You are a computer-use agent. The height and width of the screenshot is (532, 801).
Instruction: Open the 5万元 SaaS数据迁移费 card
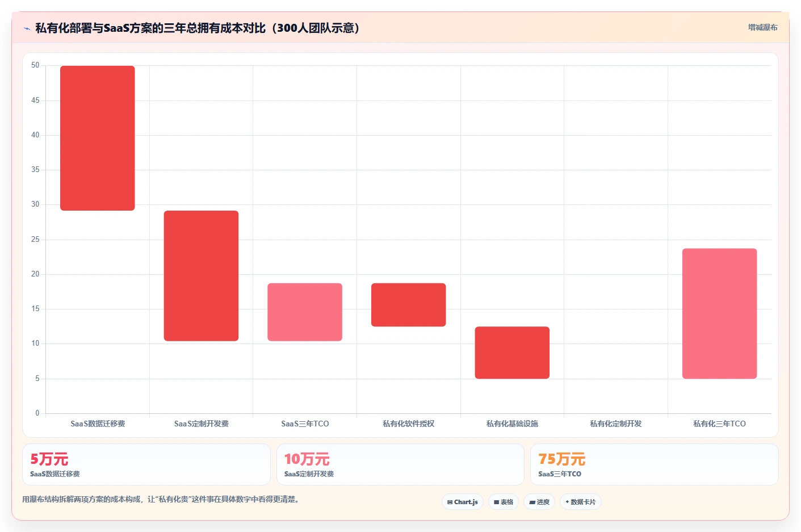click(146, 464)
